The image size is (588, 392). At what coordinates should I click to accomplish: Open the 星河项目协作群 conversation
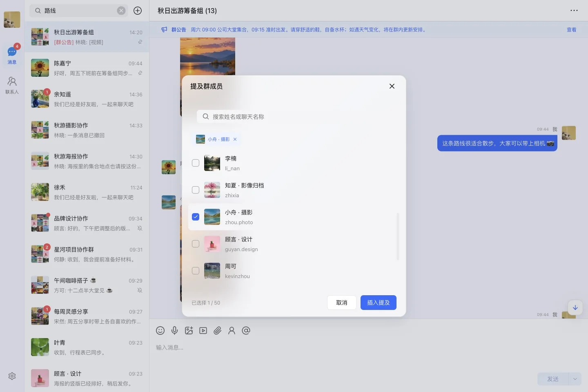point(87,254)
